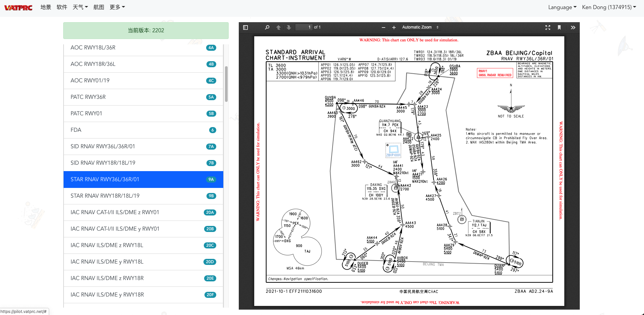Open the Language dropdown

(562, 7)
